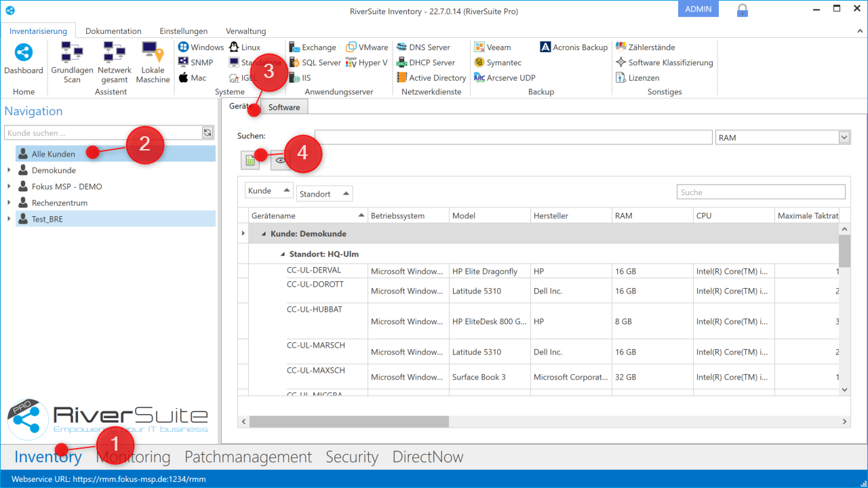Switch to the Software tab
868x488 pixels.
click(x=284, y=107)
